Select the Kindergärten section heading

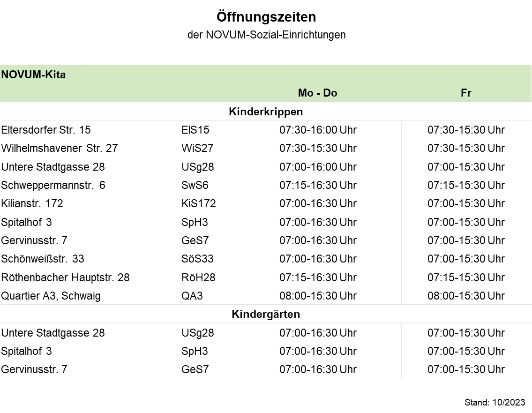click(x=266, y=314)
